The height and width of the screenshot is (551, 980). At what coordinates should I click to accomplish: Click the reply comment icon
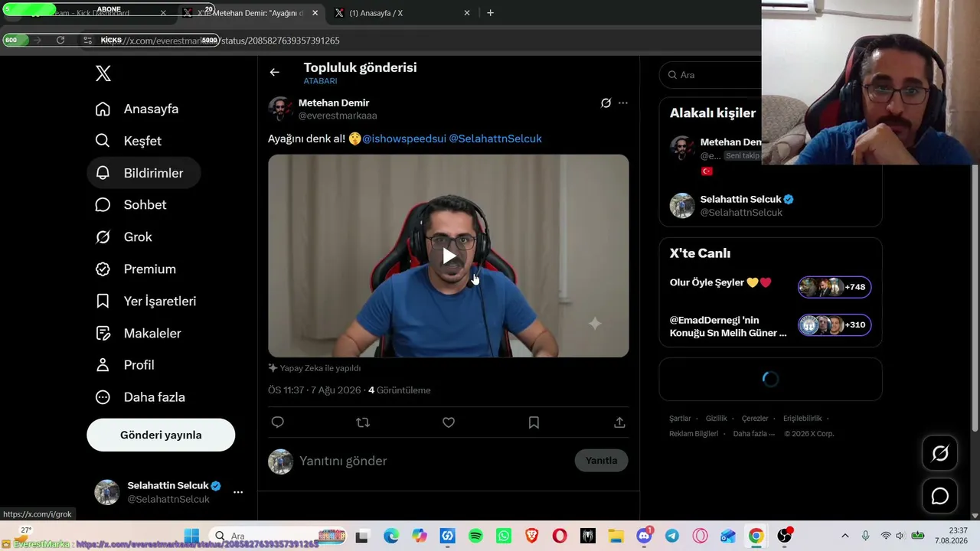(278, 422)
